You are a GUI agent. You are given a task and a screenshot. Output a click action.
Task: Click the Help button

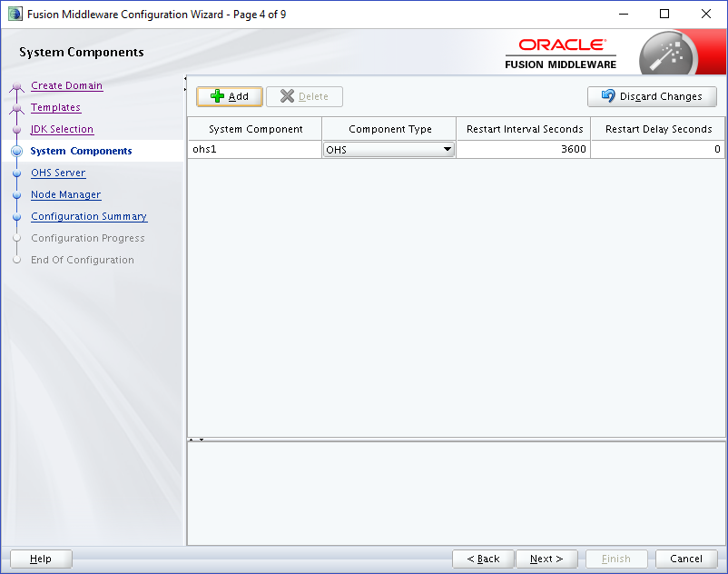coord(41,559)
